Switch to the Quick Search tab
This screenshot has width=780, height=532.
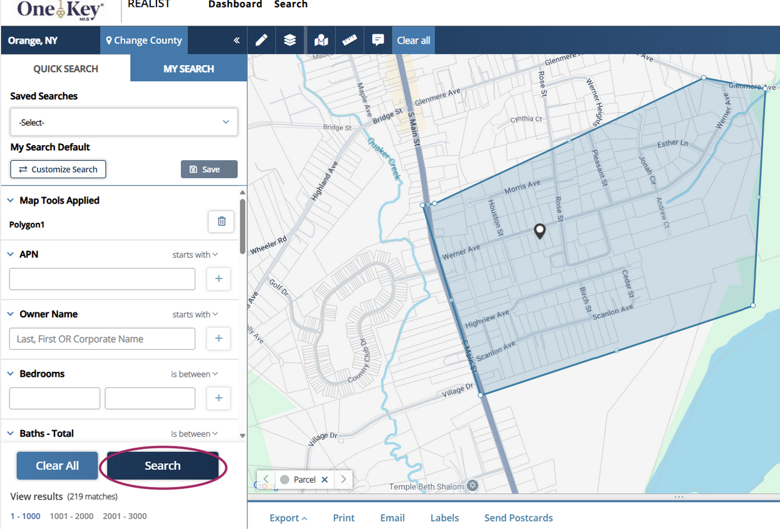(x=66, y=69)
